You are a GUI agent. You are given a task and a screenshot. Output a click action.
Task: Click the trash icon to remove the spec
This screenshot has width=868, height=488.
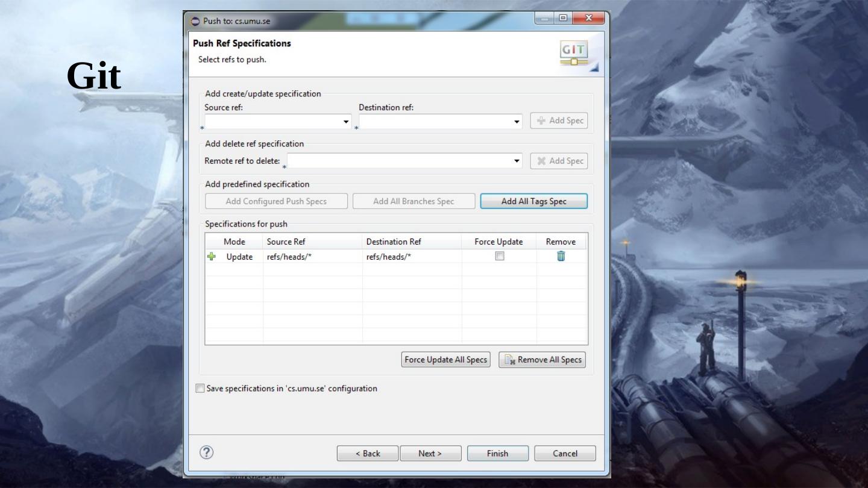point(561,256)
